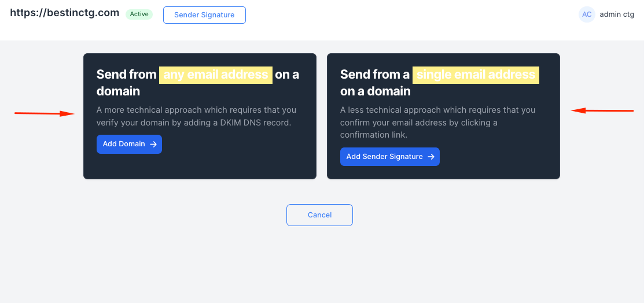The image size is (644, 303).
Task: Cancel the sender signature setup
Action: click(319, 215)
